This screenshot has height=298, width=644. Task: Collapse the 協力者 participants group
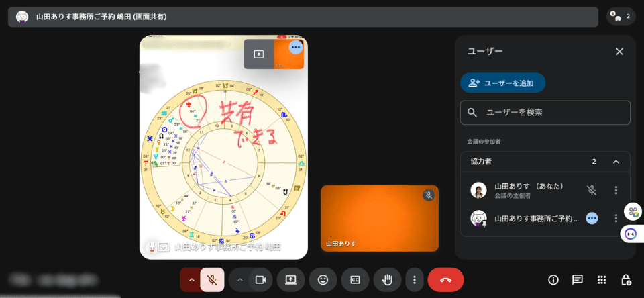coord(616,162)
